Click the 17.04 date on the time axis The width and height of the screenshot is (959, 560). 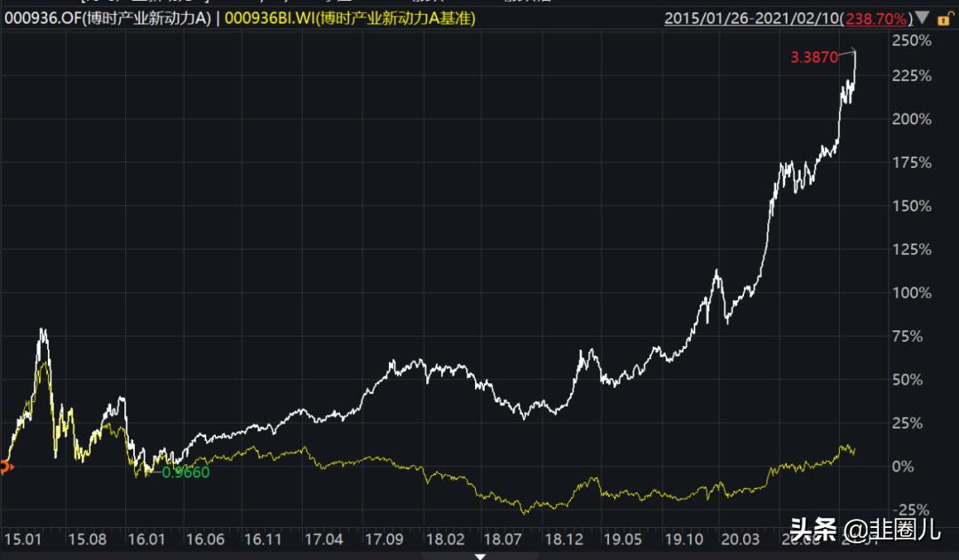[x=323, y=540]
